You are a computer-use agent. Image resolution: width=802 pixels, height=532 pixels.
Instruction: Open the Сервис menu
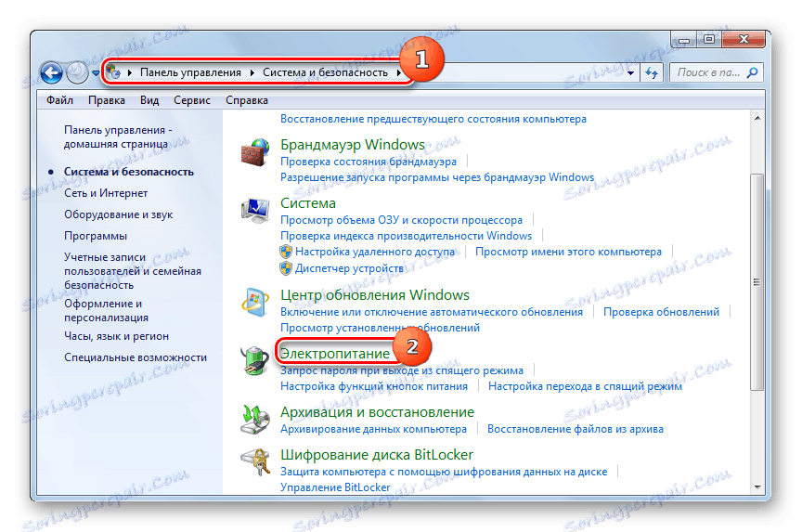click(192, 100)
